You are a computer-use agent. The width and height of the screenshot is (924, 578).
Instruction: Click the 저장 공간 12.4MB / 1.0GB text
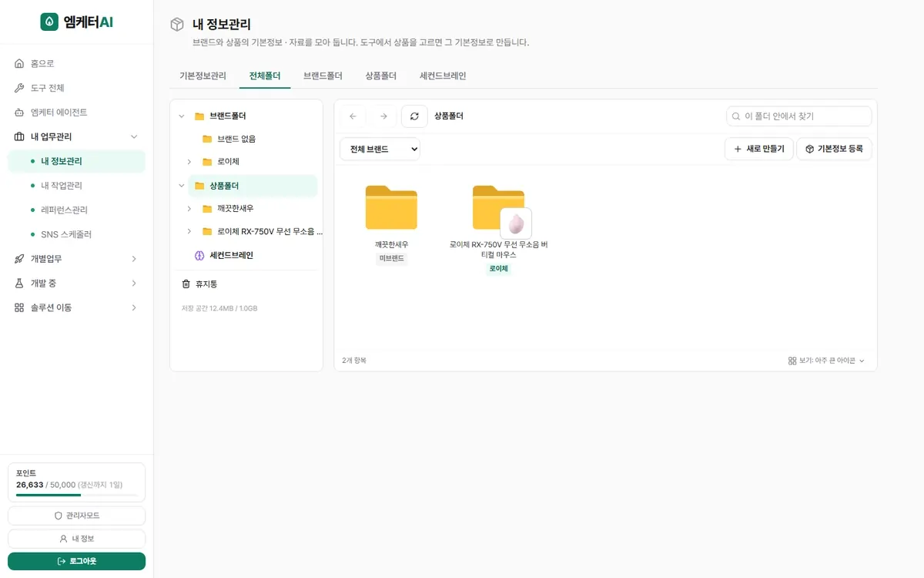[219, 308]
